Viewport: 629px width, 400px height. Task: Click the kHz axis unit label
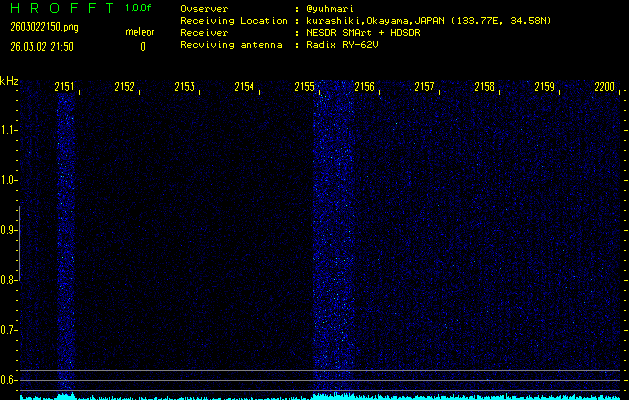[9, 81]
